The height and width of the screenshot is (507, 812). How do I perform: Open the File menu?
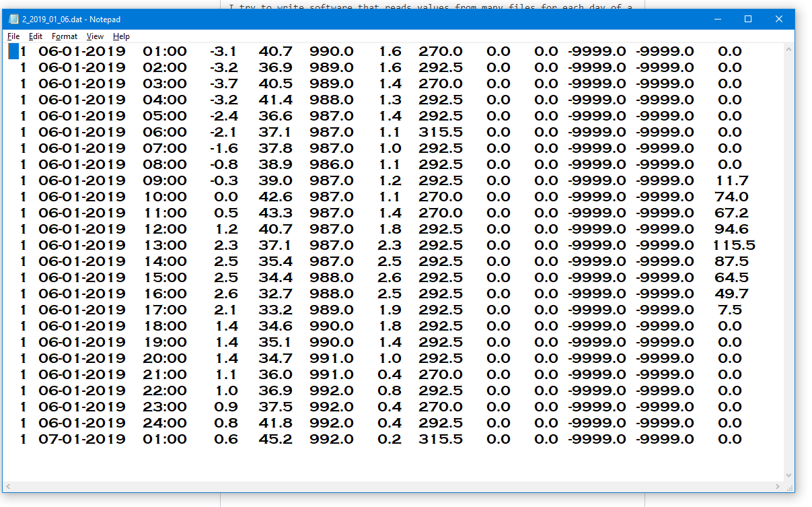point(13,36)
